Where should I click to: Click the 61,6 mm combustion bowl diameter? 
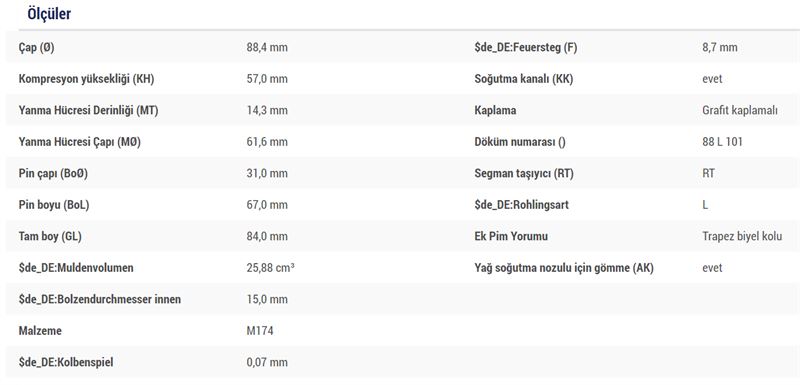point(267,142)
